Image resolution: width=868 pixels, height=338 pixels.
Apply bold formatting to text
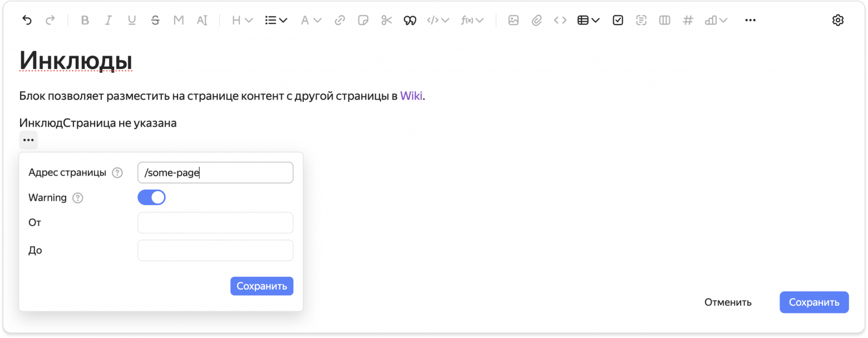pos(85,20)
